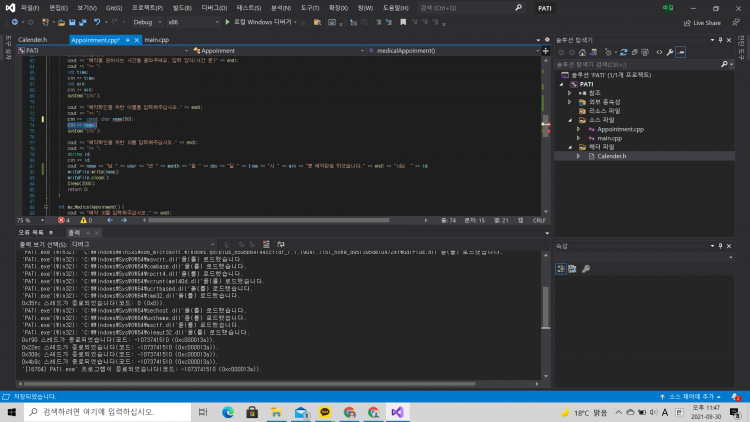The height and width of the screenshot is (422, 750).
Task: Expand the 참조 references node
Action: [570, 93]
